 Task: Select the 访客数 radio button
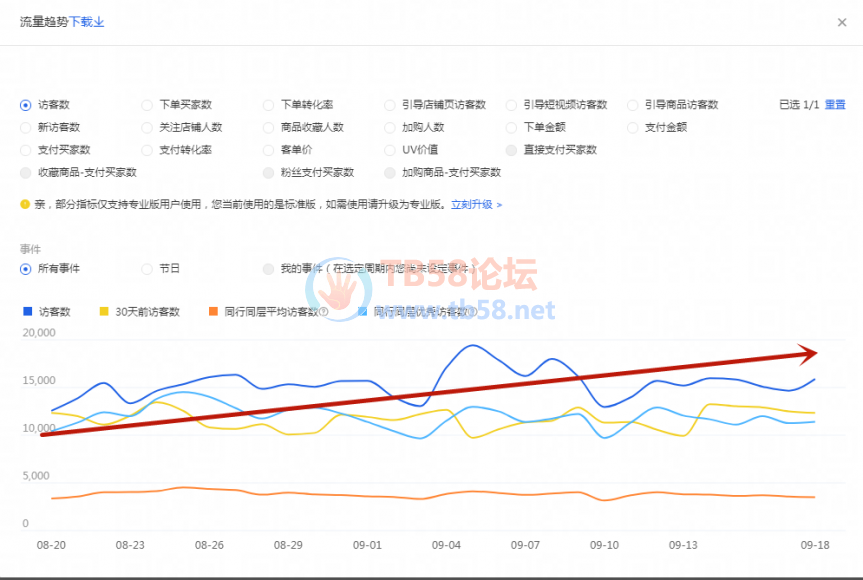(x=25, y=105)
